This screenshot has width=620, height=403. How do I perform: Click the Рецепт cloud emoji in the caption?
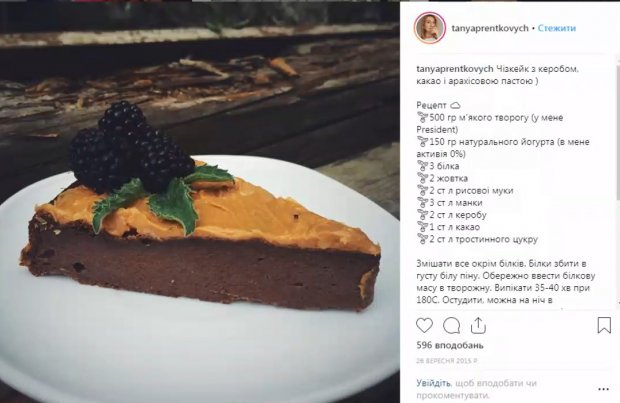[456, 106]
